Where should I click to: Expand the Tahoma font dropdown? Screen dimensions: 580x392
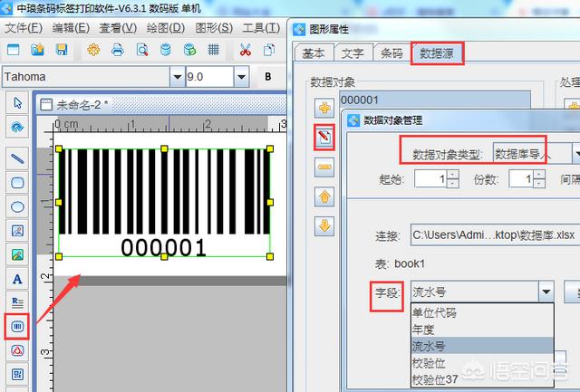coord(178,77)
